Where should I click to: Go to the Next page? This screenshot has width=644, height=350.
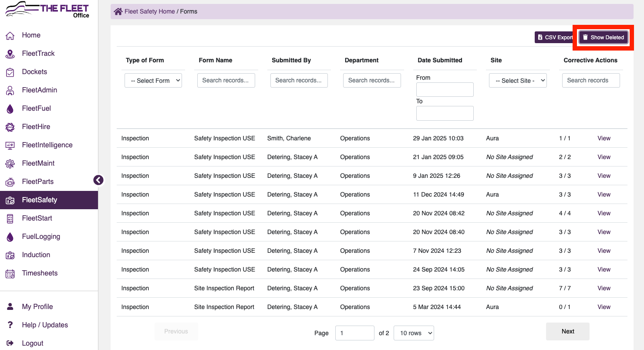pyautogui.click(x=568, y=332)
